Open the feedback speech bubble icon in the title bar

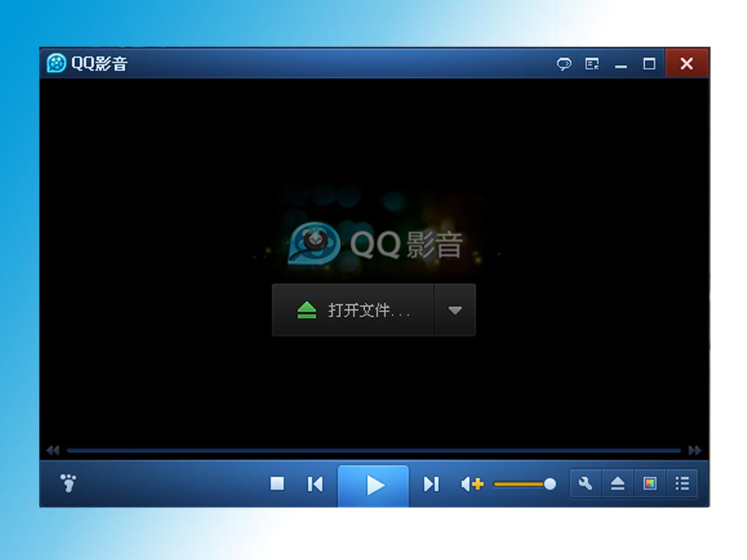[x=564, y=63]
